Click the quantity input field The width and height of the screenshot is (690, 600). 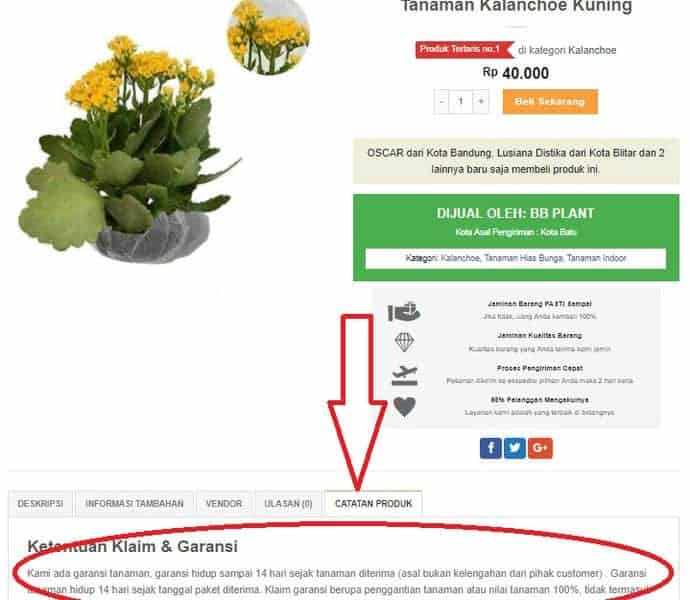461,102
